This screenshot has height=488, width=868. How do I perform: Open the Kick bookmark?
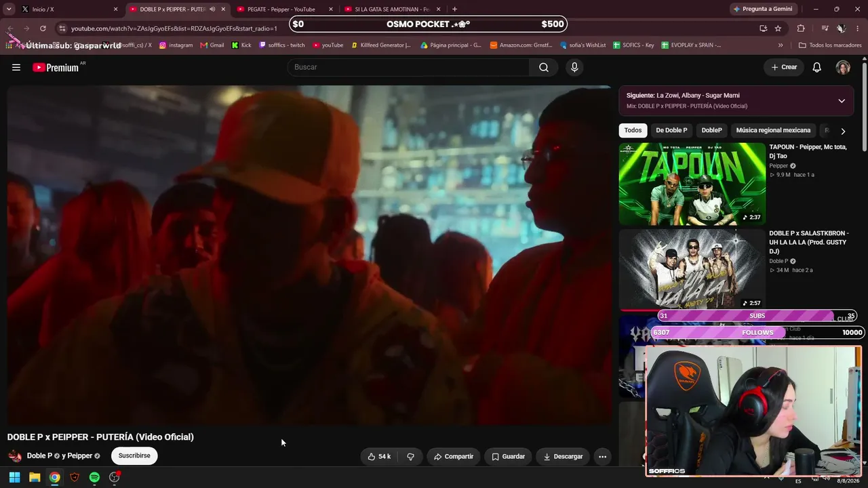pos(241,45)
